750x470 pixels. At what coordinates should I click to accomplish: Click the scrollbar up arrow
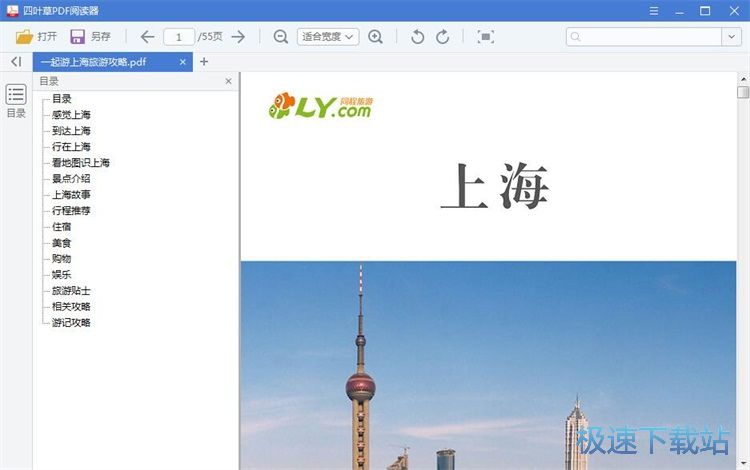click(x=743, y=79)
